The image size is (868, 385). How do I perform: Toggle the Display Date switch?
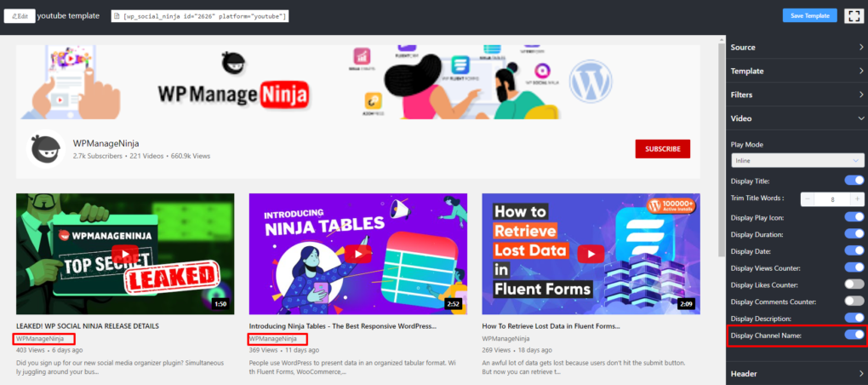click(x=854, y=251)
